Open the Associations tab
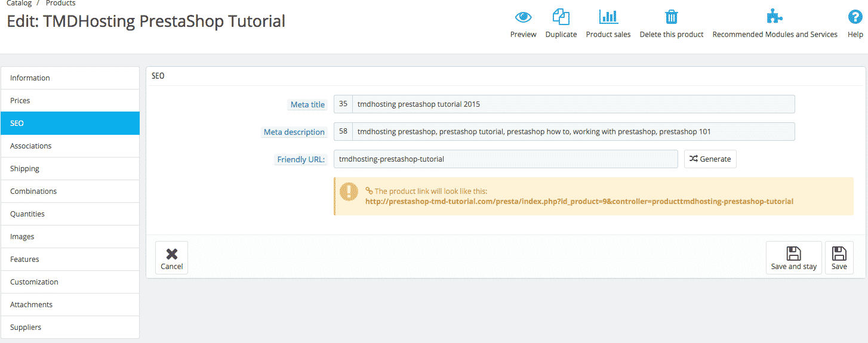This screenshot has width=868, height=343. tap(70, 146)
